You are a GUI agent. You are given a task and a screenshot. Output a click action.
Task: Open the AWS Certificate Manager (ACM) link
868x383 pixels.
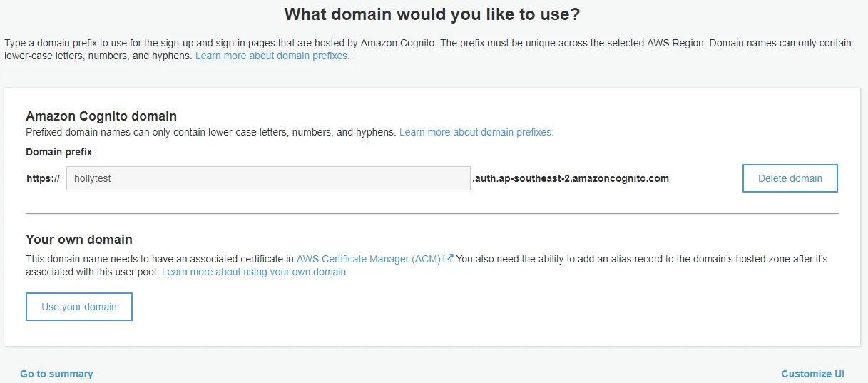pos(369,259)
